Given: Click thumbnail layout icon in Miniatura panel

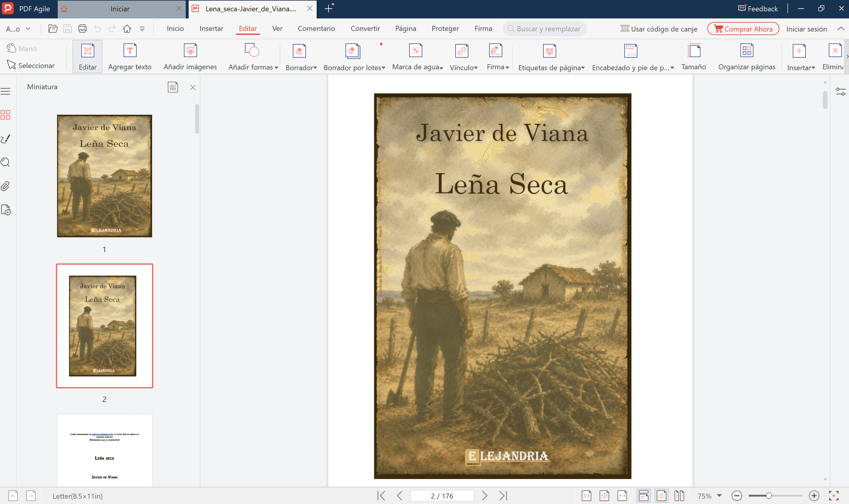Looking at the screenshot, I should click(x=173, y=87).
